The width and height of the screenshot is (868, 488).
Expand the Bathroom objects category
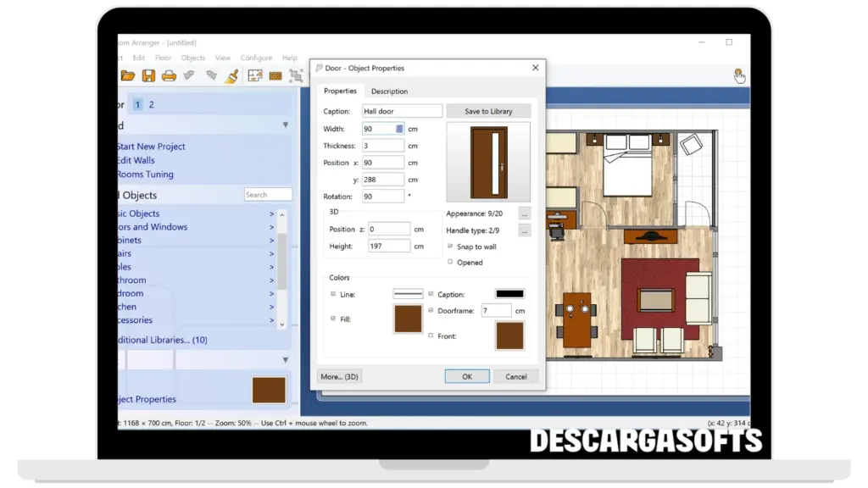click(x=271, y=280)
